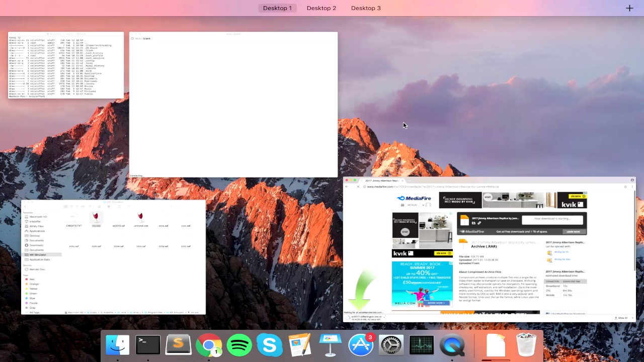644x362 pixels.
Task: Open Keynote from the Dock
Action: tap(331, 345)
